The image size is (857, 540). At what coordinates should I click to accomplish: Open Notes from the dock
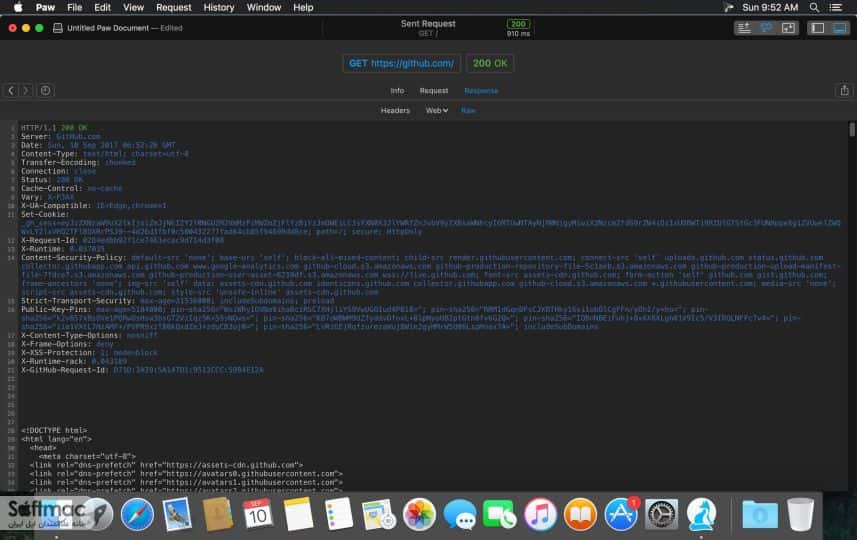298,514
